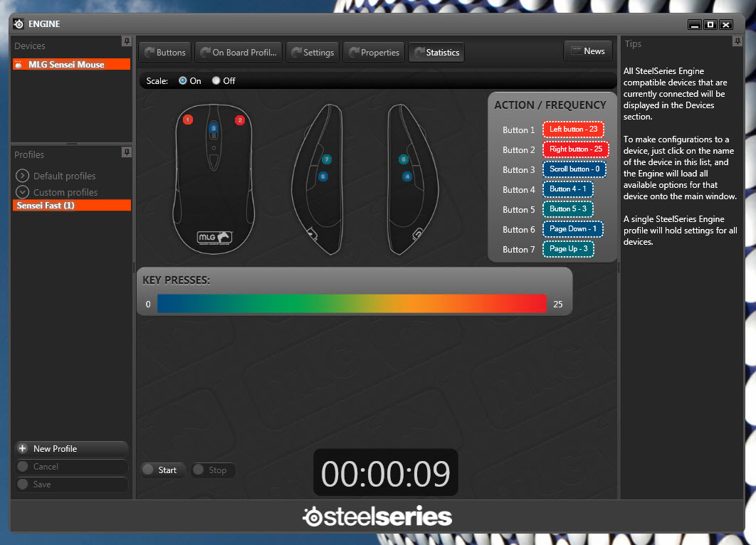Click marker 4 on right-side mouse view
The height and width of the screenshot is (545, 756).
tap(407, 176)
